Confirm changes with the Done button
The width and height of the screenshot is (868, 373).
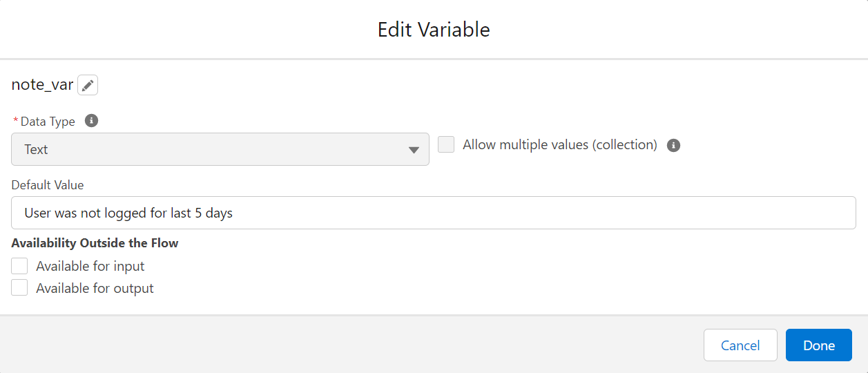click(818, 345)
